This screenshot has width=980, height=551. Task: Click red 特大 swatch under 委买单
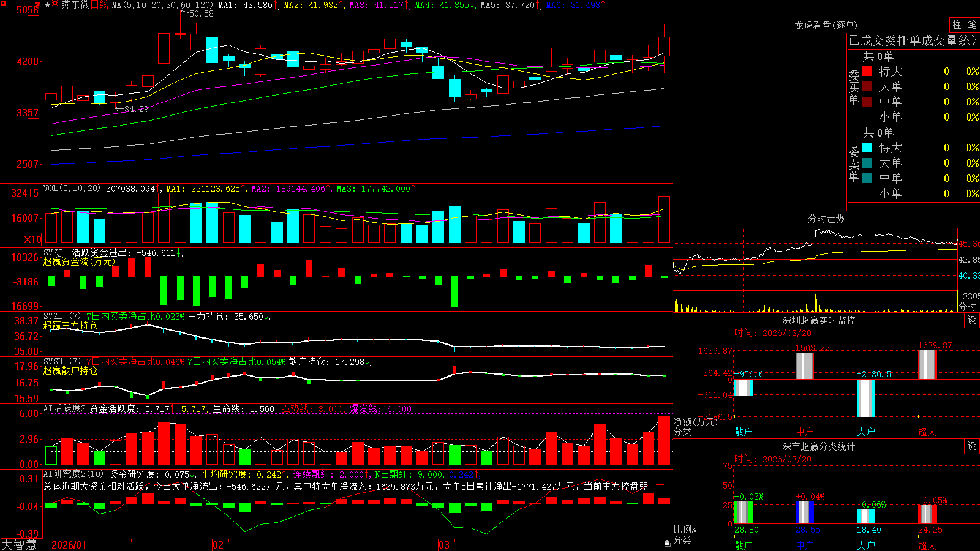pyautogui.click(x=867, y=71)
